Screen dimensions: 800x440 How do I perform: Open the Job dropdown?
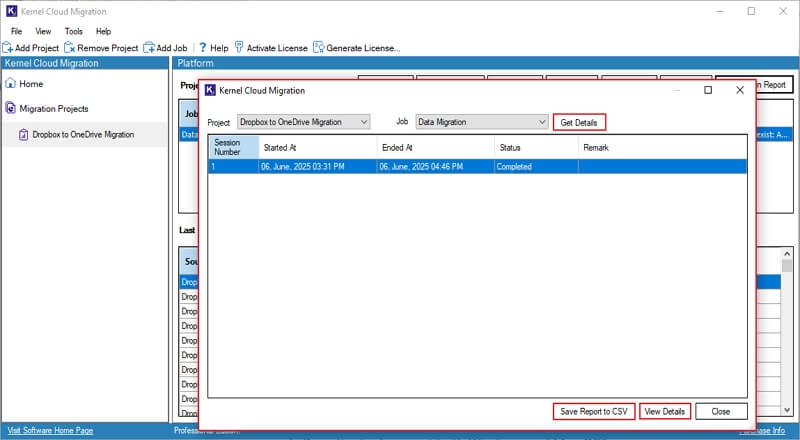point(482,122)
